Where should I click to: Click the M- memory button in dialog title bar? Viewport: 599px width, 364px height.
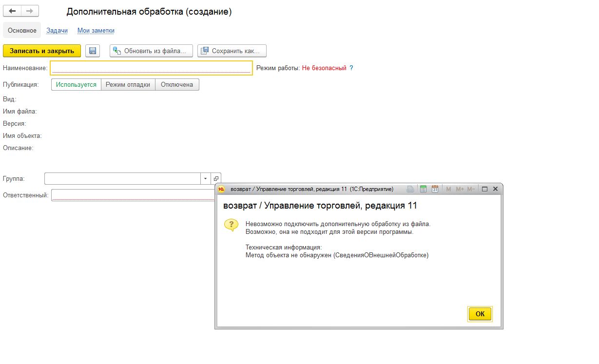point(471,189)
